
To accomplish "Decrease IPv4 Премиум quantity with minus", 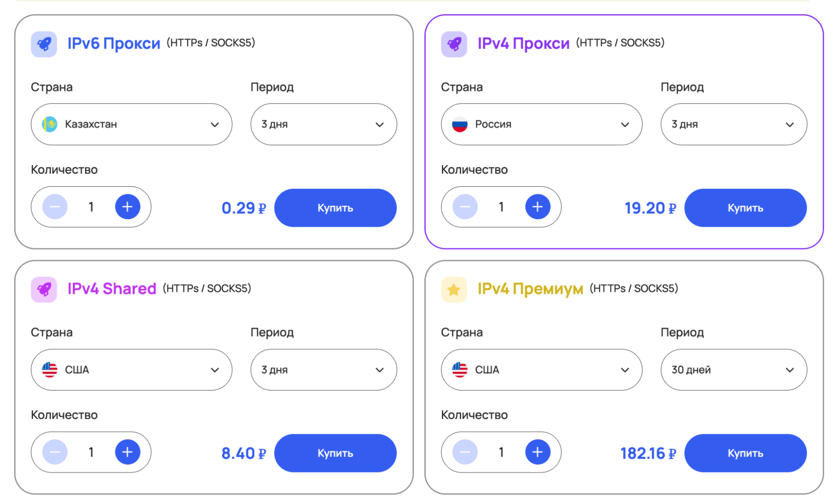I will pos(465,452).
